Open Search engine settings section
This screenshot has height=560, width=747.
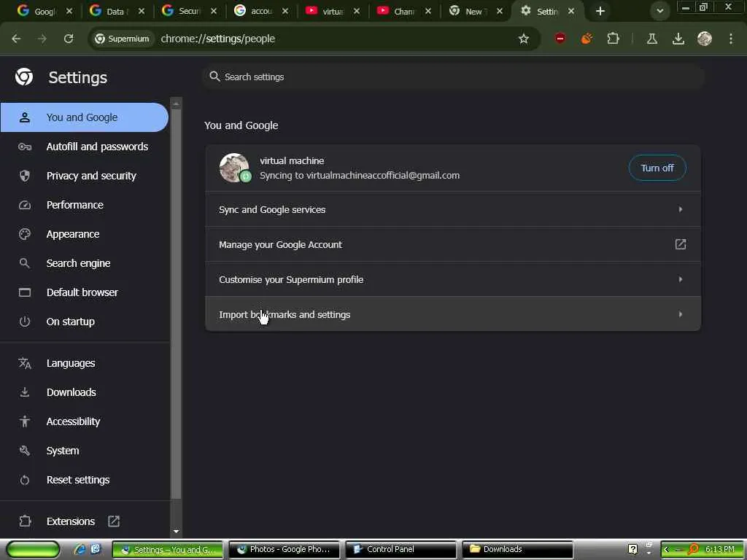point(85,263)
